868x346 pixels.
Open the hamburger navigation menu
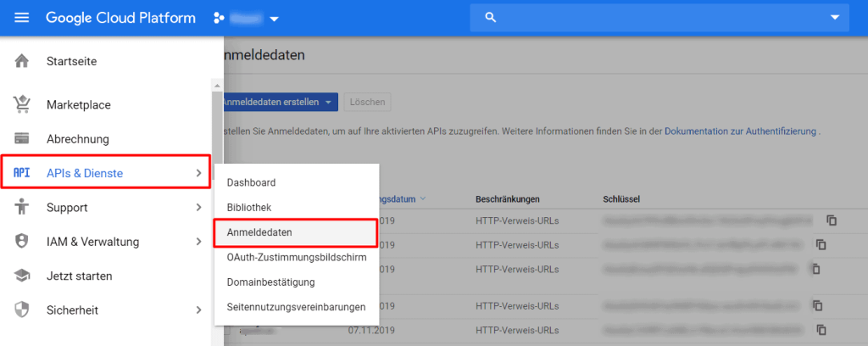pyautogui.click(x=21, y=18)
